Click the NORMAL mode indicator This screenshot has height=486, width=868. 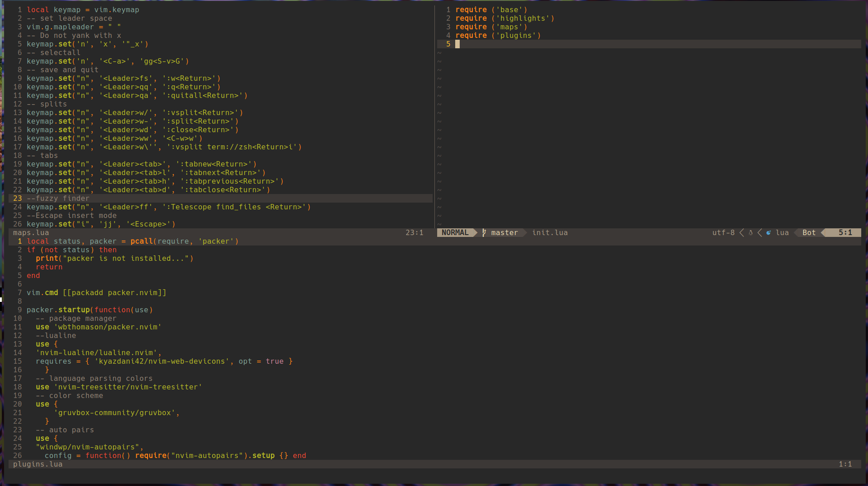click(x=455, y=232)
